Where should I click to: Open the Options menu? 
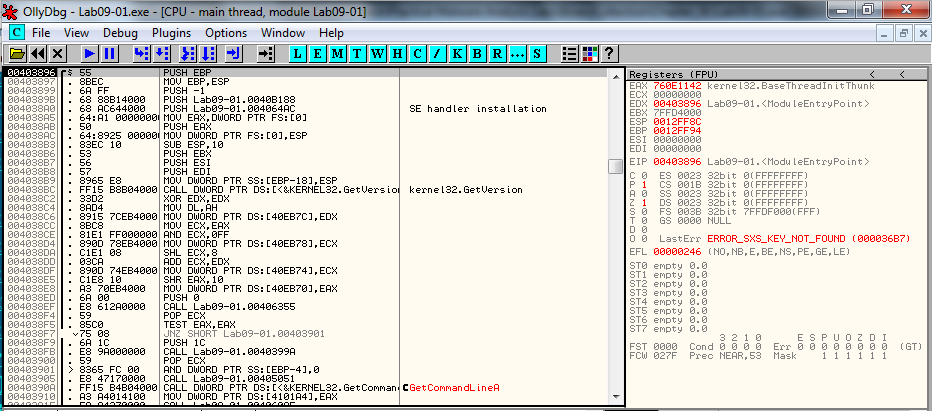coord(226,33)
